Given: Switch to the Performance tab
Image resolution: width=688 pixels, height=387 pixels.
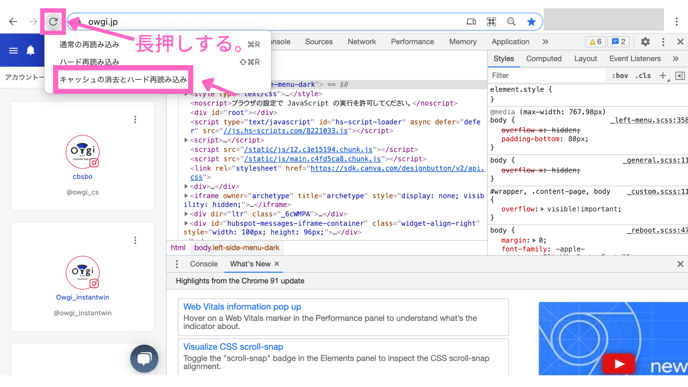Looking at the screenshot, I should (412, 42).
